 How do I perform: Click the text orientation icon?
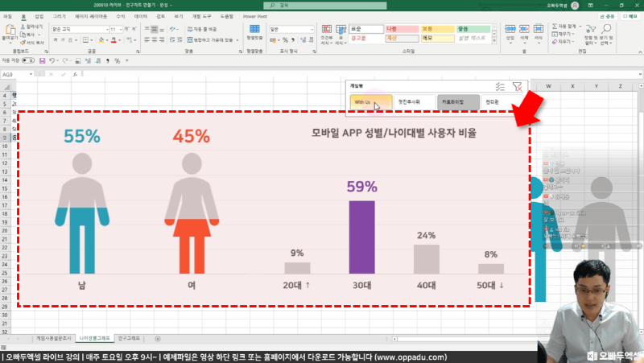172,29
